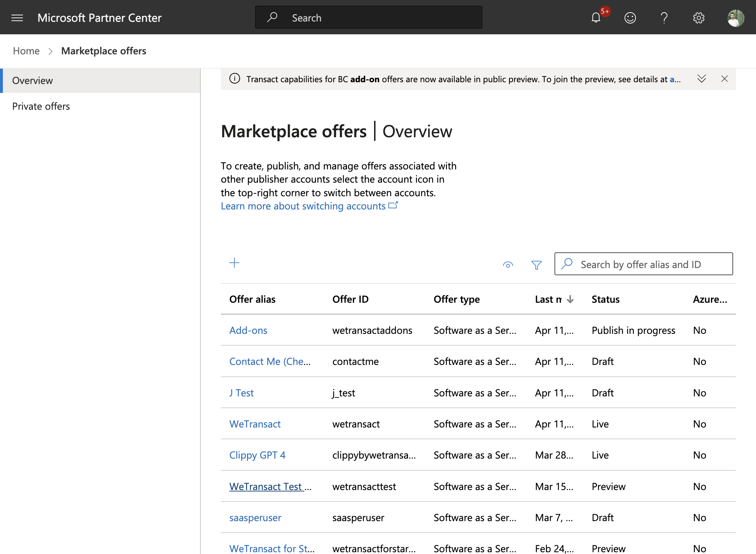Screen dimensions: 756x554
Task: Click the Status column header
Action: (606, 299)
